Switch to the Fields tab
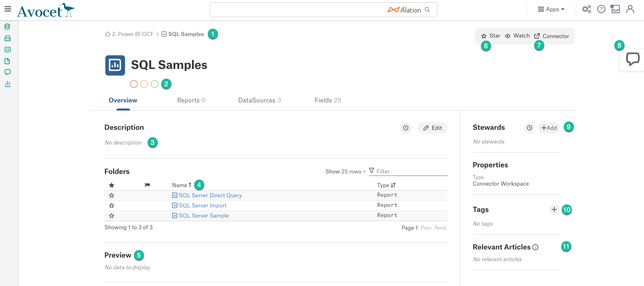The height and width of the screenshot is (286, 644). click(x=328, y=100)
